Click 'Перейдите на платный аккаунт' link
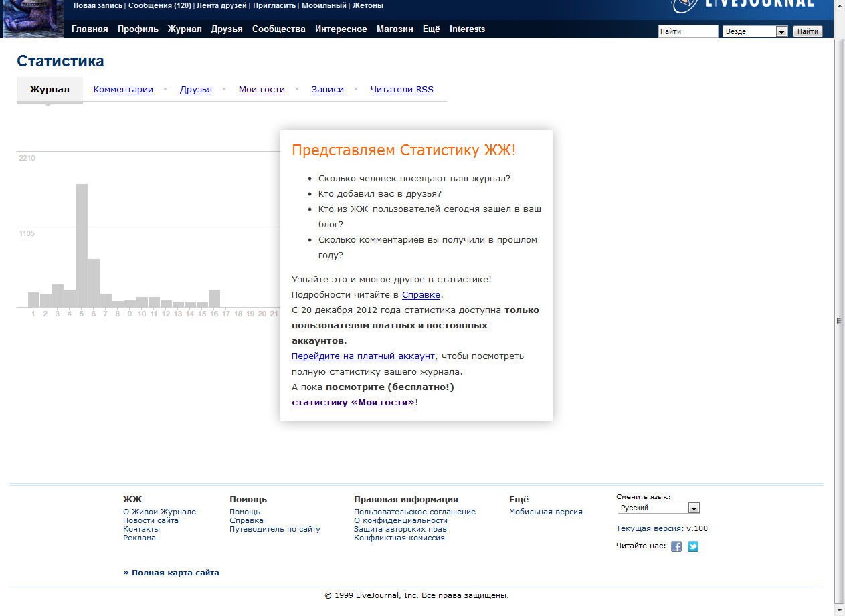Image resolution: width=845 pixels, height=616 pixels. click(x=363, y=356)
